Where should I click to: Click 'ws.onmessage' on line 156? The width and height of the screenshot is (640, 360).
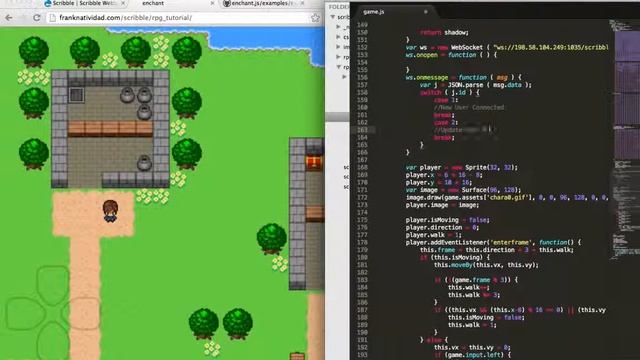tap(427, 77)
